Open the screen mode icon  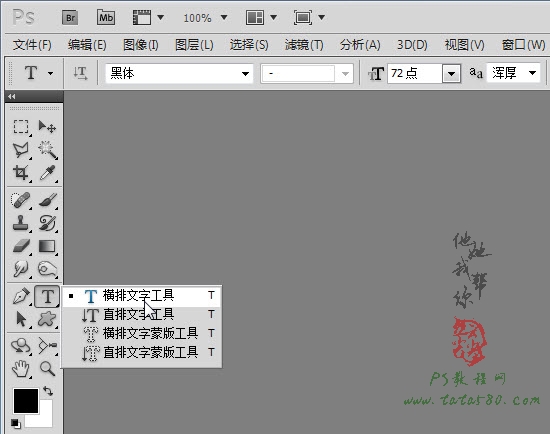point(303,17)
